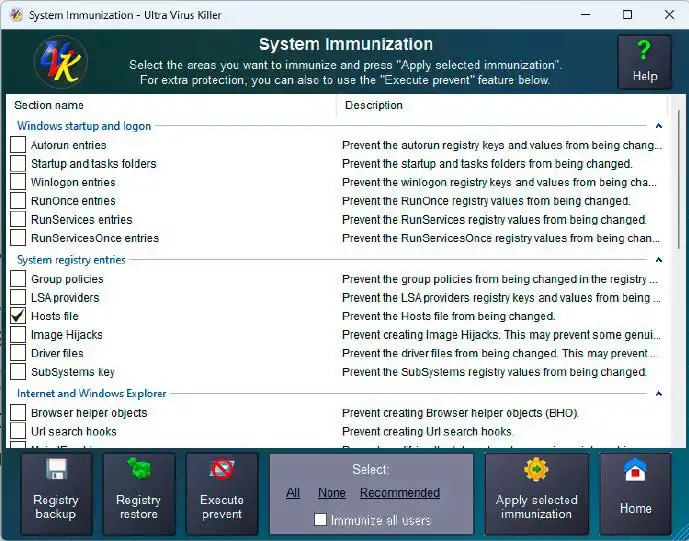Go to Home with house icon
This screenshot has width=689, height=541.
pyautogui.click(x=635, y=494)
